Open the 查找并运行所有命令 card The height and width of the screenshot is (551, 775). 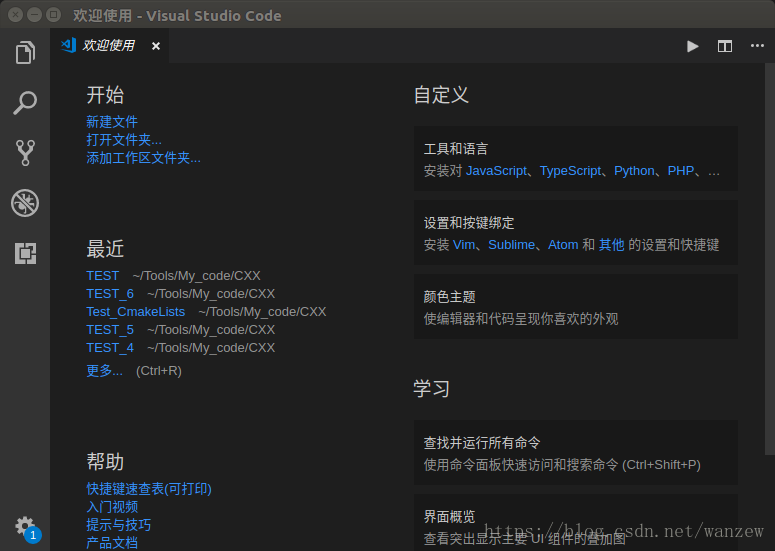576,453
